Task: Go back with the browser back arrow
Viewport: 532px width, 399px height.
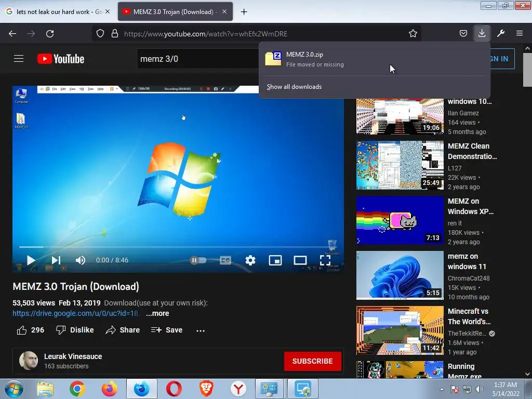Action: (x=12, y=34)
